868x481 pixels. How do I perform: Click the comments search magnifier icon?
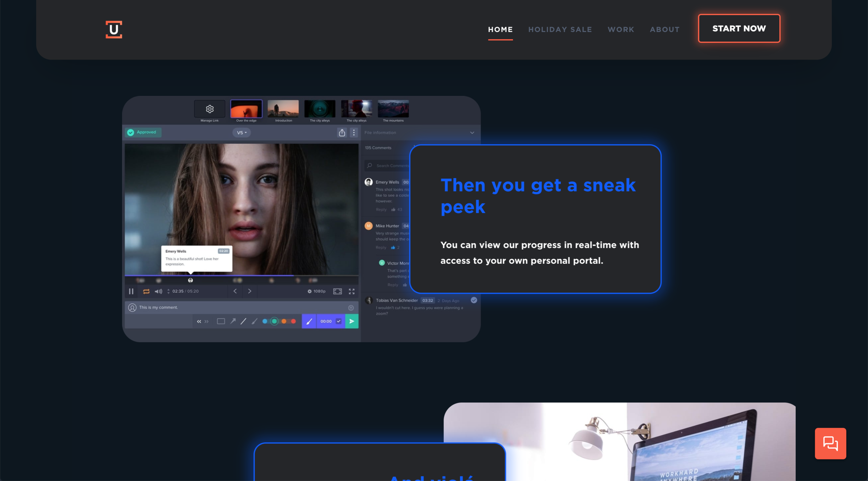point(369,166)
